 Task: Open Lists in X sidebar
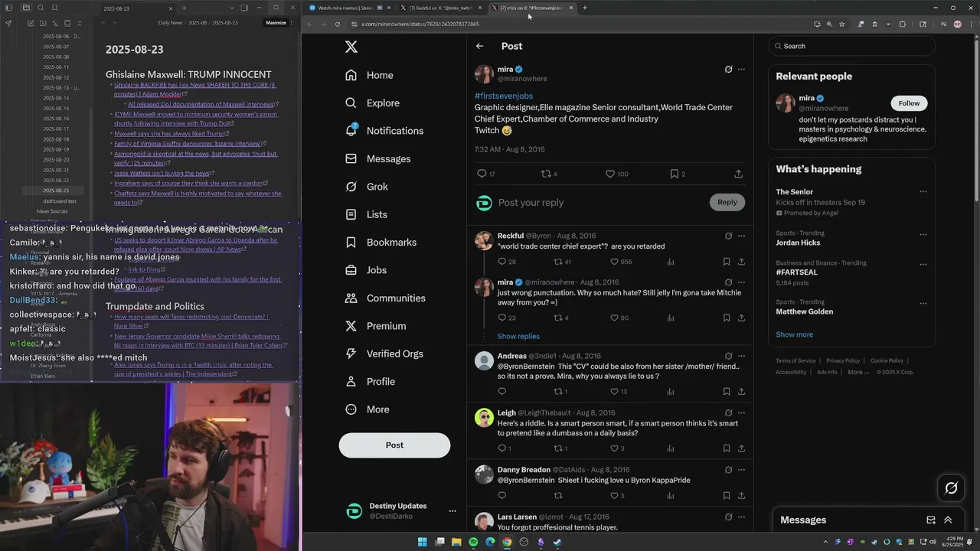pos(365,214)
